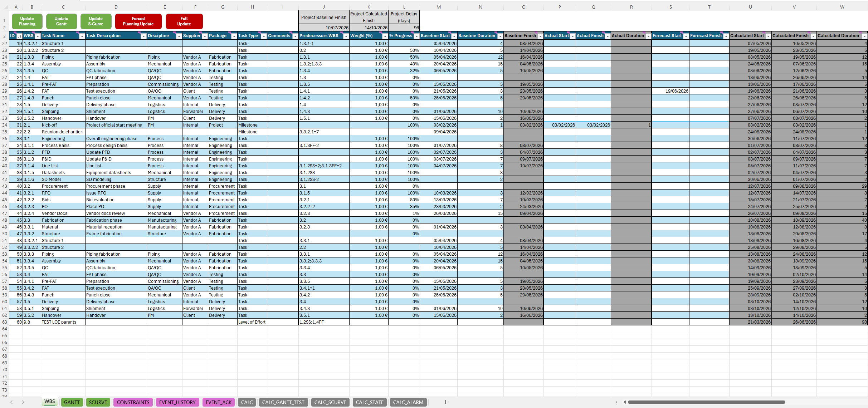The height and width of the screenshot is (408, 868).
Task: Open the Calculated Finish filter dropdown
Action: pyautogui.click(x=813, y=36)
